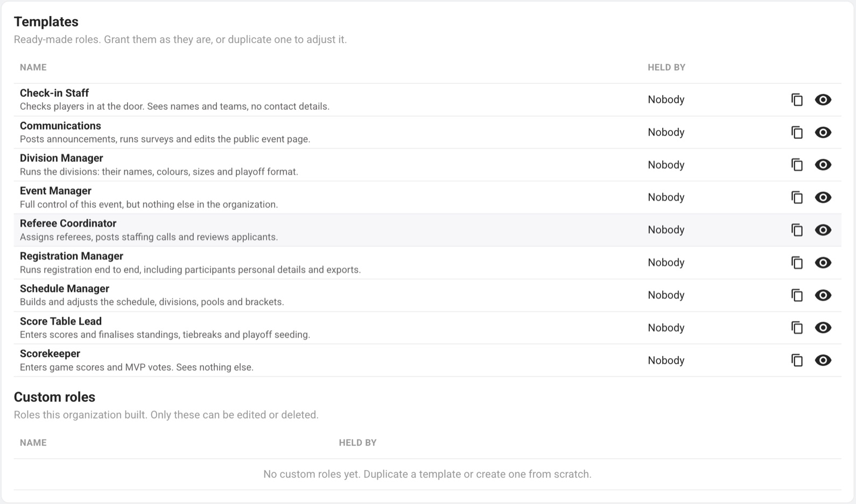View Division Manager permissions via eye icon
856x504 pixels.
pos(823,165)
